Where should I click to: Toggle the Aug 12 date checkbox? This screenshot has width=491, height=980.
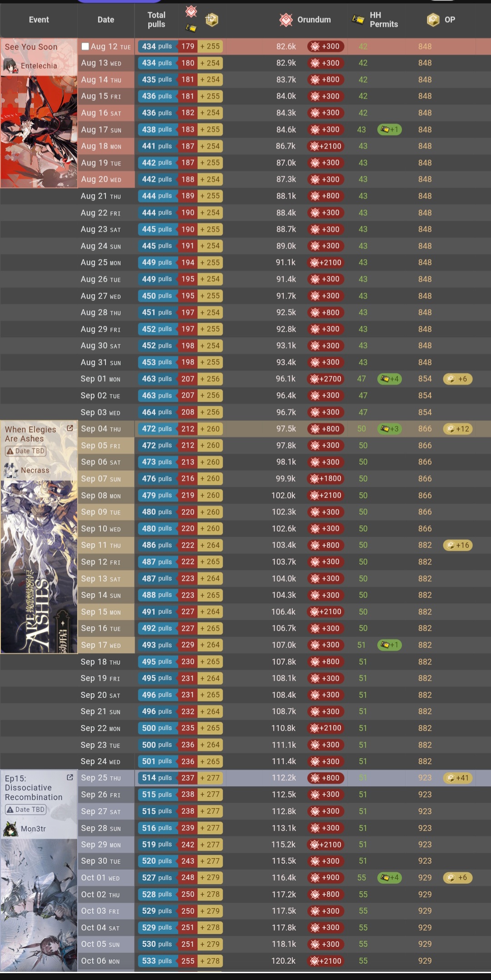pos(85,46)
